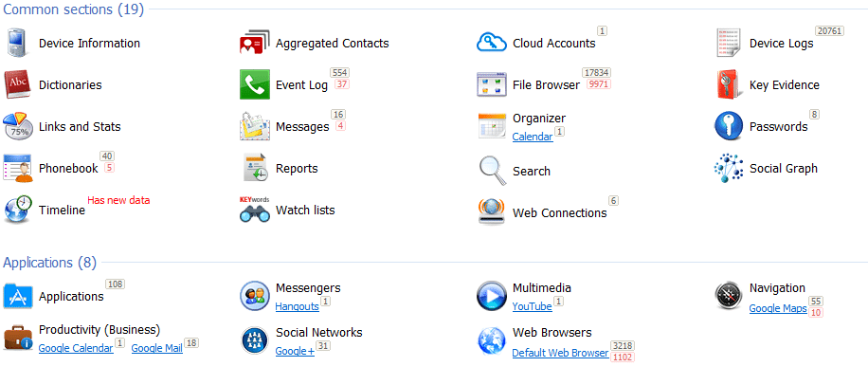The height and width of the screenshot is (385, 868).
Task: Open the Google Maps link
Action: coord(778,308)
